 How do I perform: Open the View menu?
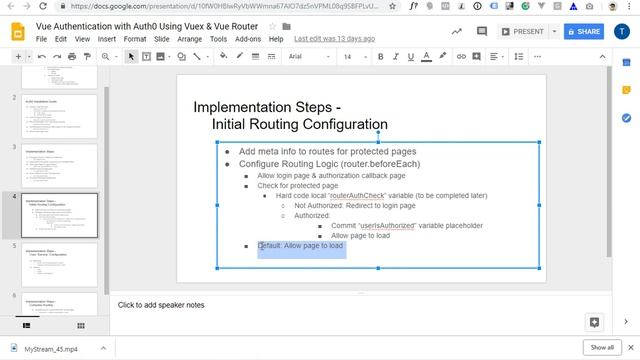tap(82, 39)
